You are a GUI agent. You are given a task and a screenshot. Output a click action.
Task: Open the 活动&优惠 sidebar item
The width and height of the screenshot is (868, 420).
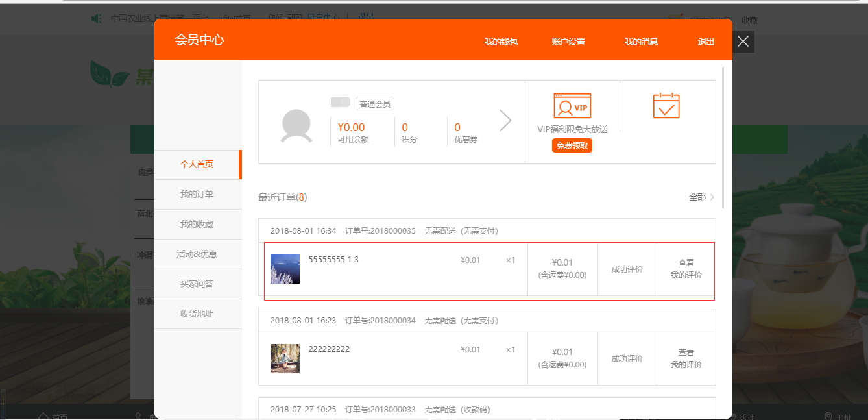pos(197,254)
